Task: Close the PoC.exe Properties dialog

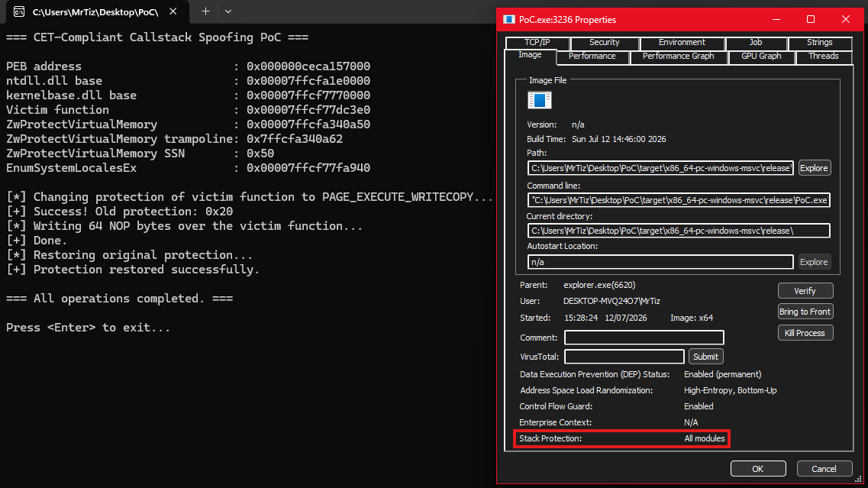Action: (845, 19)
